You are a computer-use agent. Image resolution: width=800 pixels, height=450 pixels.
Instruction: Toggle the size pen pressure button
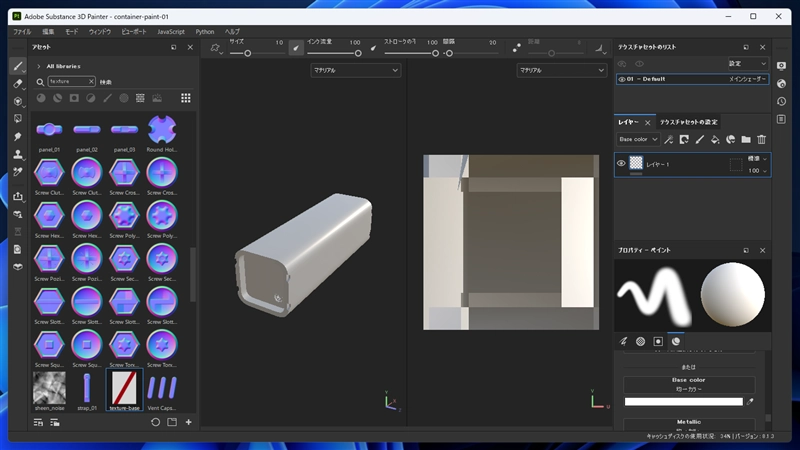(x=296, y=47)
